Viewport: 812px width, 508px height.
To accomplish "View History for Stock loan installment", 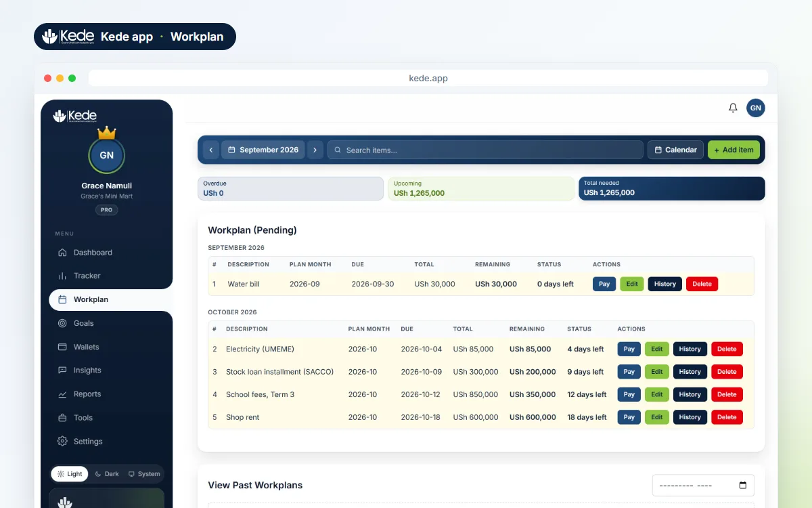I will click(690, 372).
